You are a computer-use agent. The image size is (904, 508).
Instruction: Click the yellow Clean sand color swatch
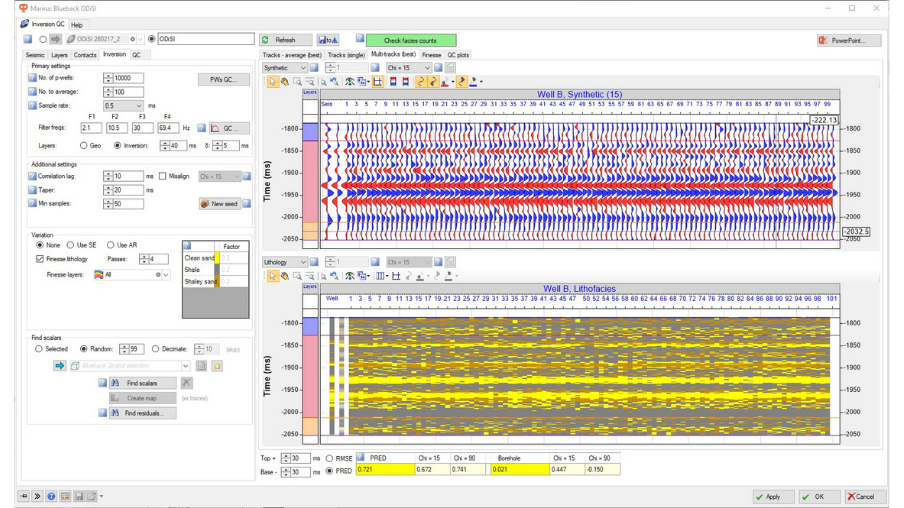click(x=217, y=258)
